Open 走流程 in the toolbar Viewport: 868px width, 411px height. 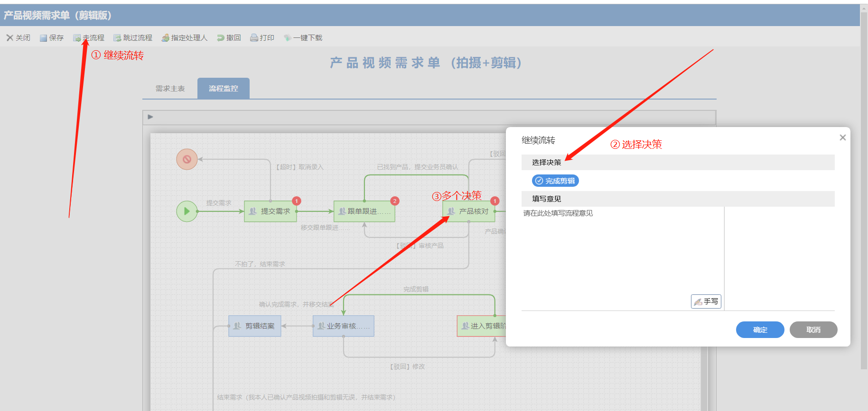pyautogui.click(x=89, y=38)
